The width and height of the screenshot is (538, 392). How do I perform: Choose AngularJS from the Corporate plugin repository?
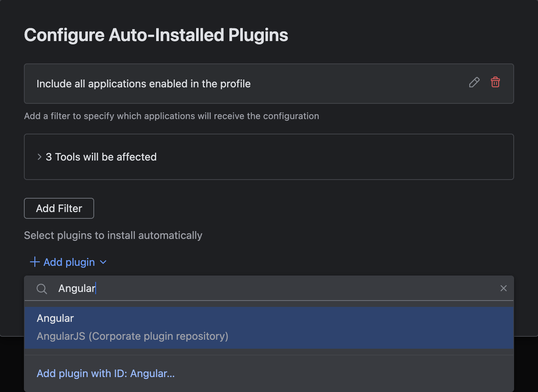click(x=132, y=336)
